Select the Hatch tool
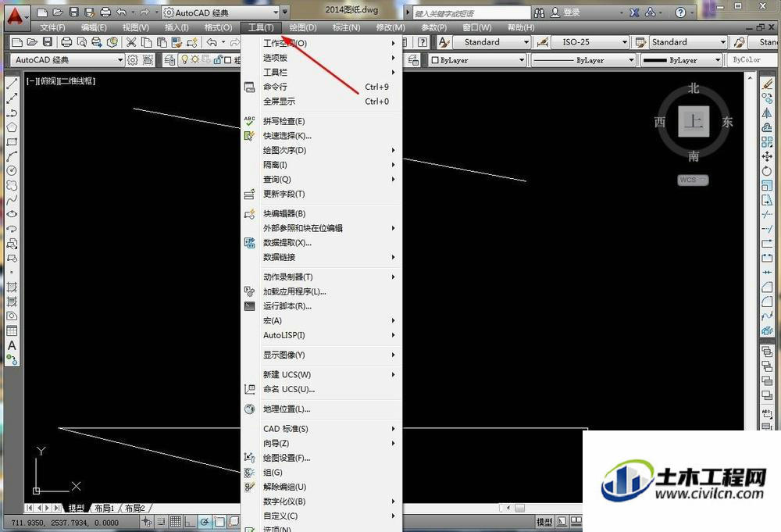 coord(12,287)
